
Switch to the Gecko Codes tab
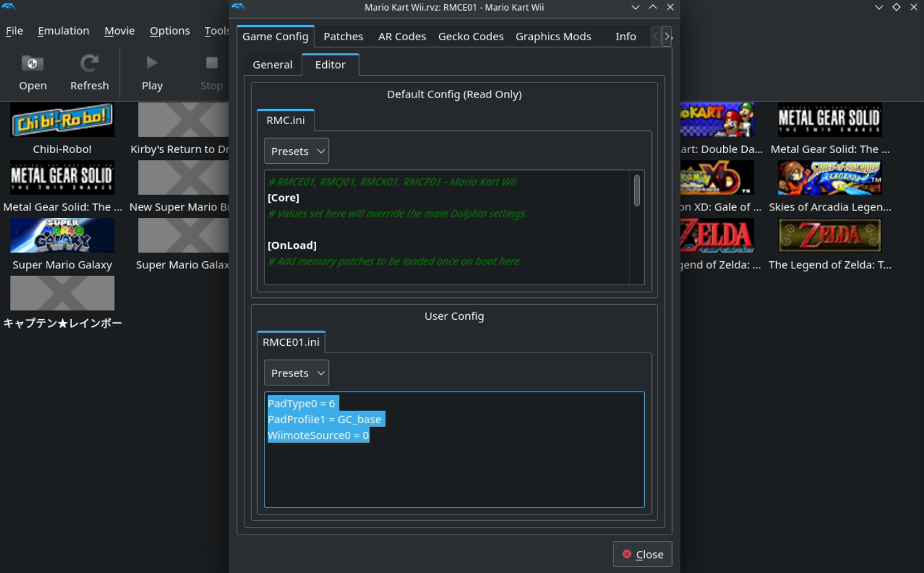coord(471,37)
